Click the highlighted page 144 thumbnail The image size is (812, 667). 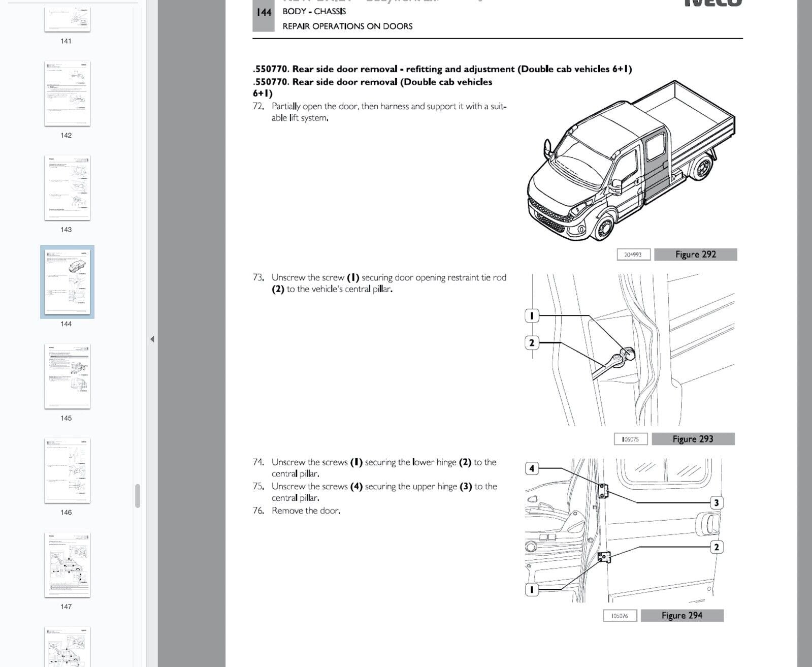coord(67,282)
